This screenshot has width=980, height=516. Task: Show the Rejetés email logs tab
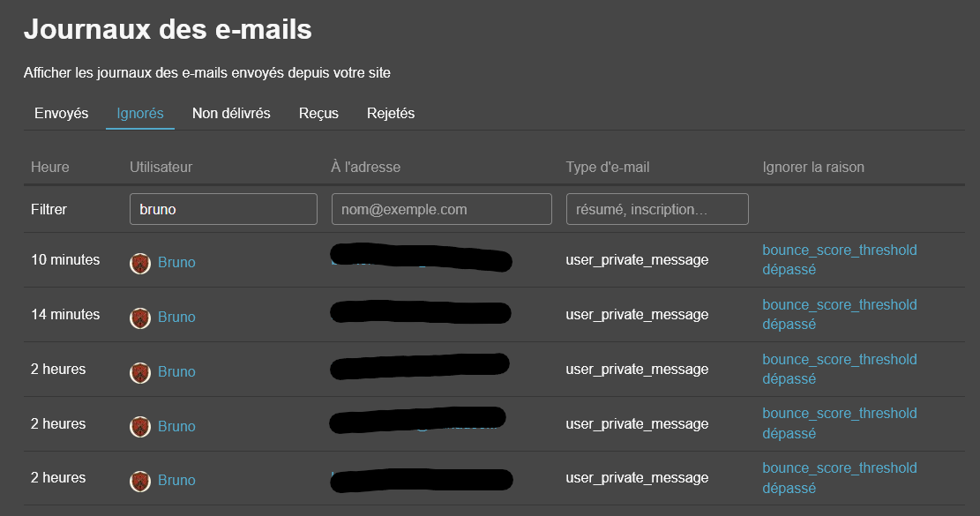pyautogui.click(x=391, y=113)
